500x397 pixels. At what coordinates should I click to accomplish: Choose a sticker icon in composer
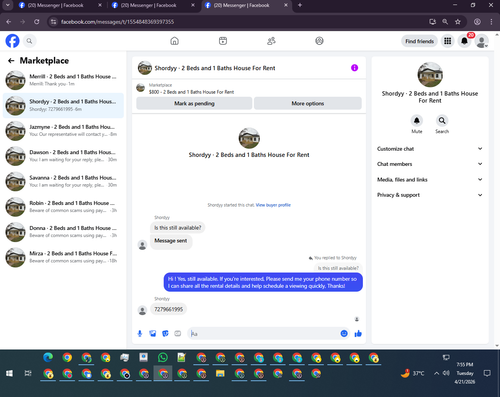click(165, 333)
